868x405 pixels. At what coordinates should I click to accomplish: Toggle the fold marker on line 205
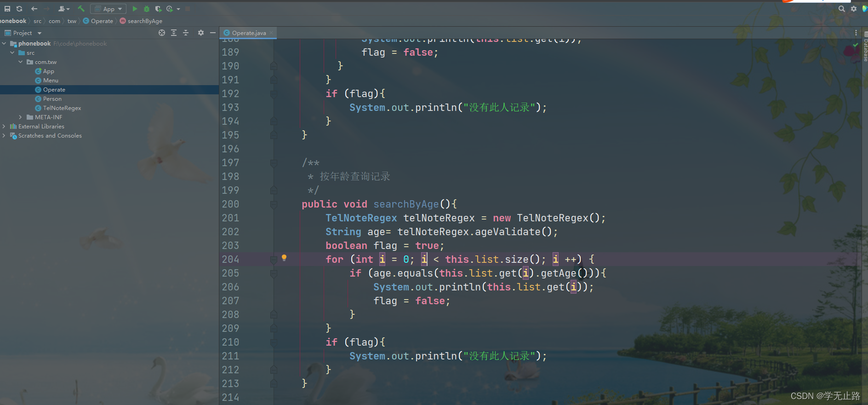click(x=274, y=273)
